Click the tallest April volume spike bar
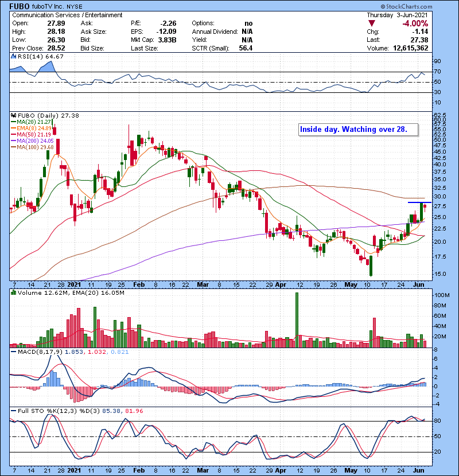Viewport: 459px width, 476px height. tap(297, 320)
